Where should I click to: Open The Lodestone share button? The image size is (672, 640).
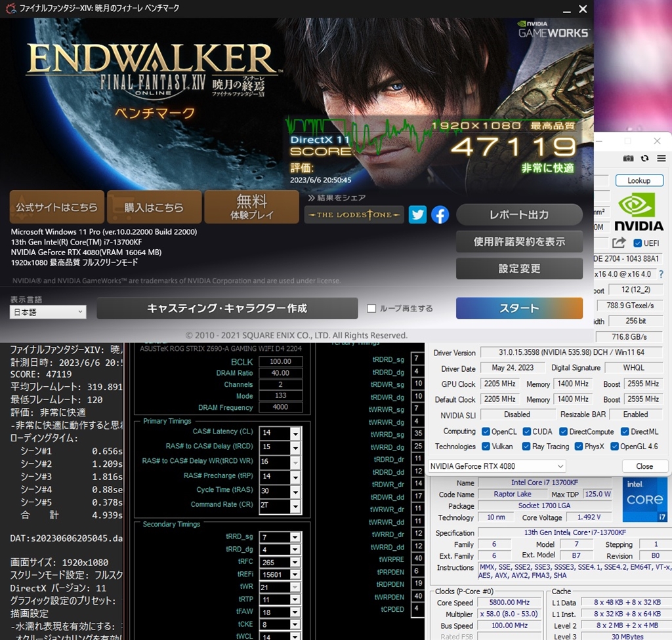point(354,214)
